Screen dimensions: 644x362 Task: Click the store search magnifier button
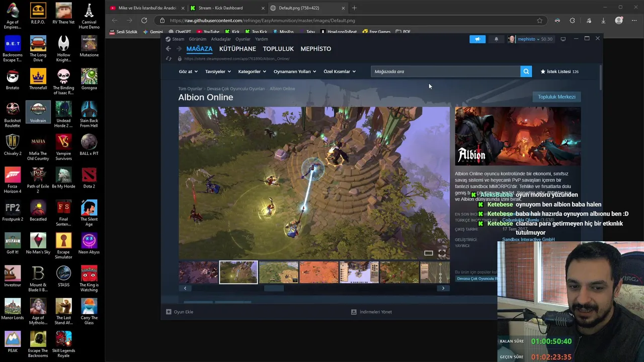[526, 71]
